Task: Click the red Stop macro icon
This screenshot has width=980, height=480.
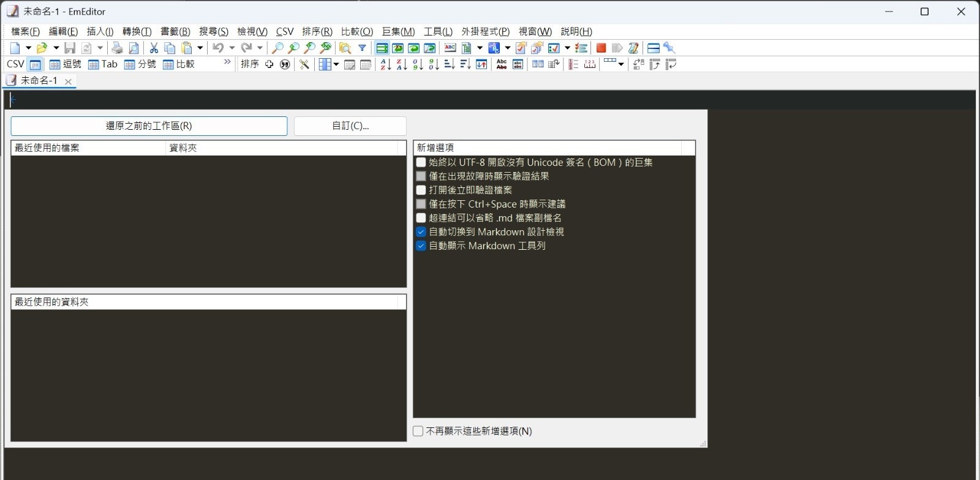Action: (x=601, y=48)
